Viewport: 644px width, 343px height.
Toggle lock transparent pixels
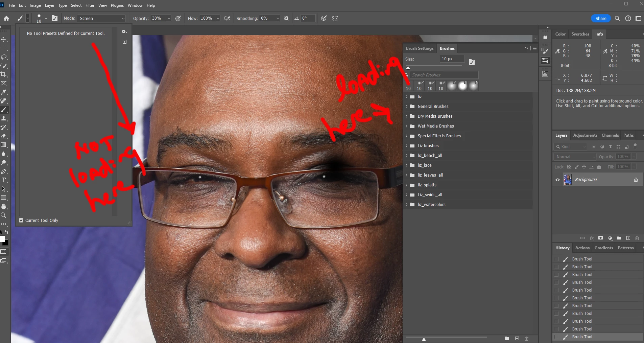(569, 167)
